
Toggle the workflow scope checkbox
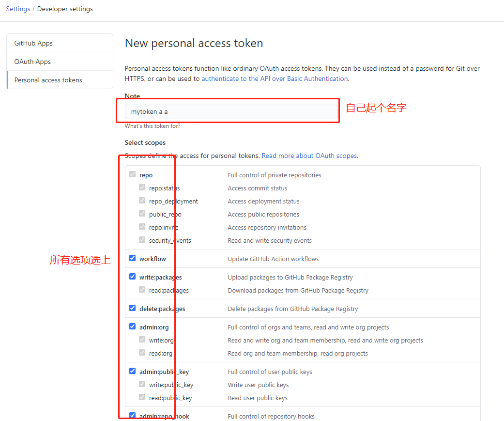(x=133, y=258)
